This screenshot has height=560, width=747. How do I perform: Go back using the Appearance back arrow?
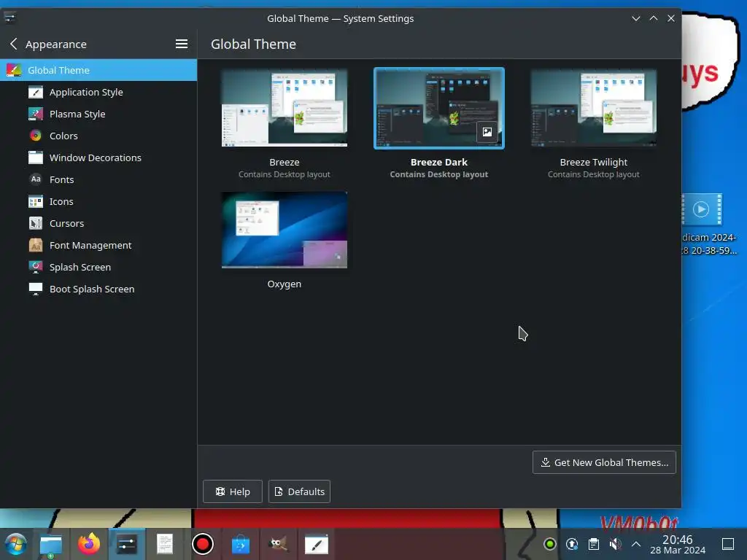pos(13,44)
